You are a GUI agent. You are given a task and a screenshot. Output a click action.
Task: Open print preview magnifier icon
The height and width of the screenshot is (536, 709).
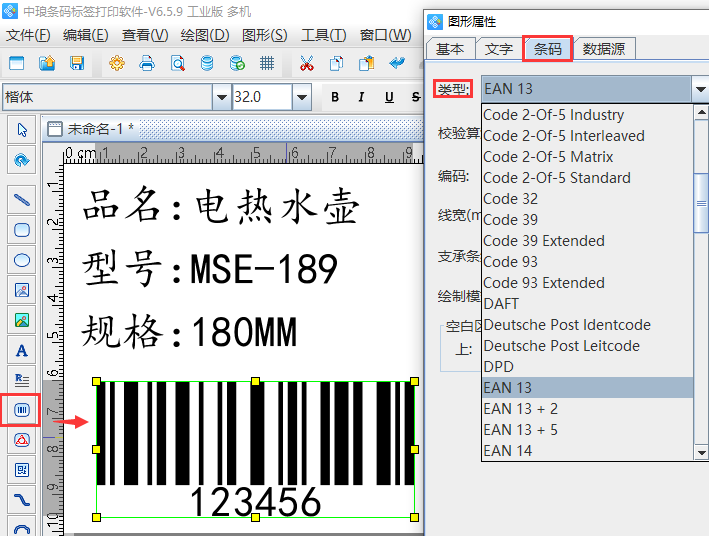coord(178,63)
